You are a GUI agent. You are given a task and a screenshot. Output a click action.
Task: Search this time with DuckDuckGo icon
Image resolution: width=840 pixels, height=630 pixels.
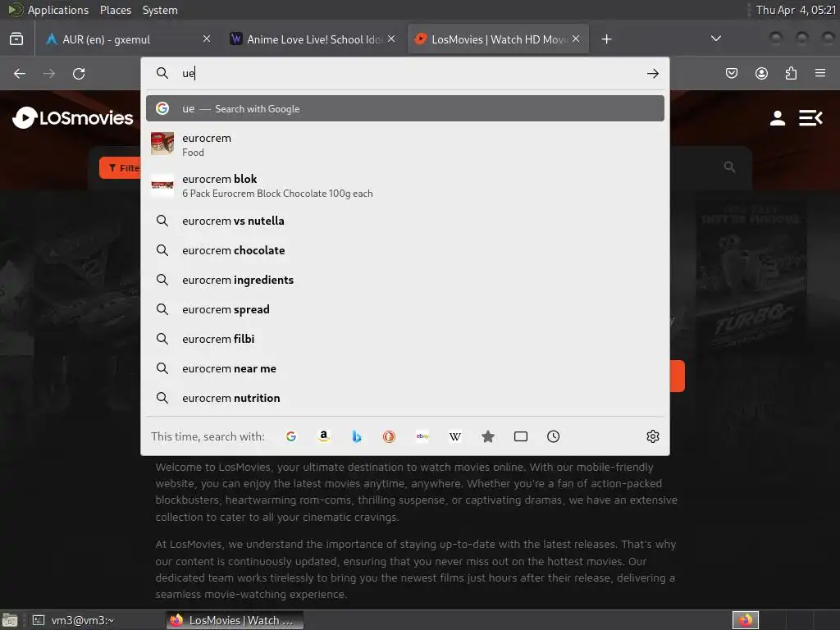pyautogui.click(x=389, y=436)
